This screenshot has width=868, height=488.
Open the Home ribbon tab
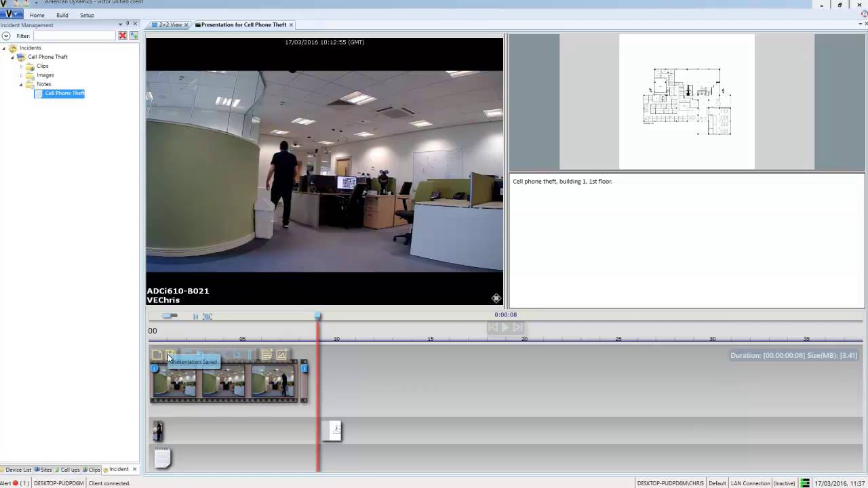pos(37,15)
